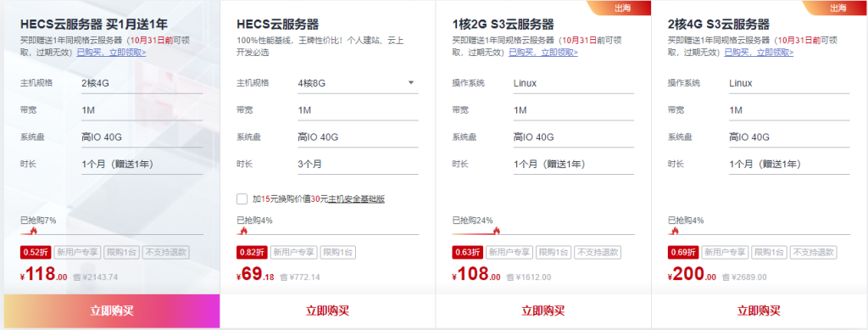The image size is (868, 330).
Task: Click the 100%性能基线 description text
Action: pyautogui.click(x=320, y=47)
